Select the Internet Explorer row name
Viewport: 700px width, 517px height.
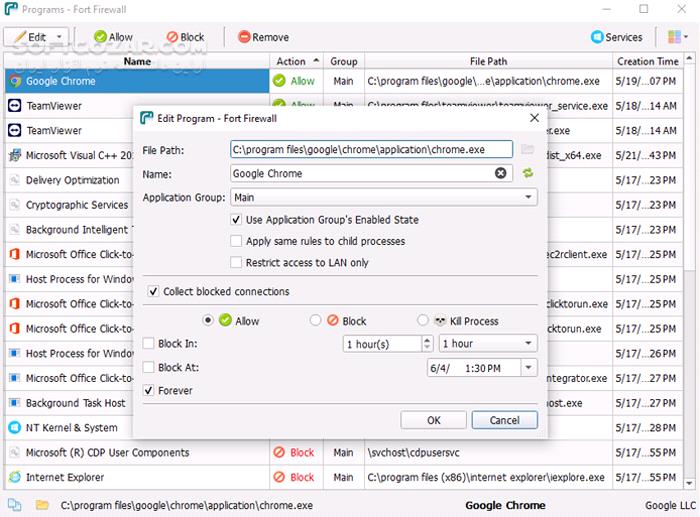click(x=65, y=477)
